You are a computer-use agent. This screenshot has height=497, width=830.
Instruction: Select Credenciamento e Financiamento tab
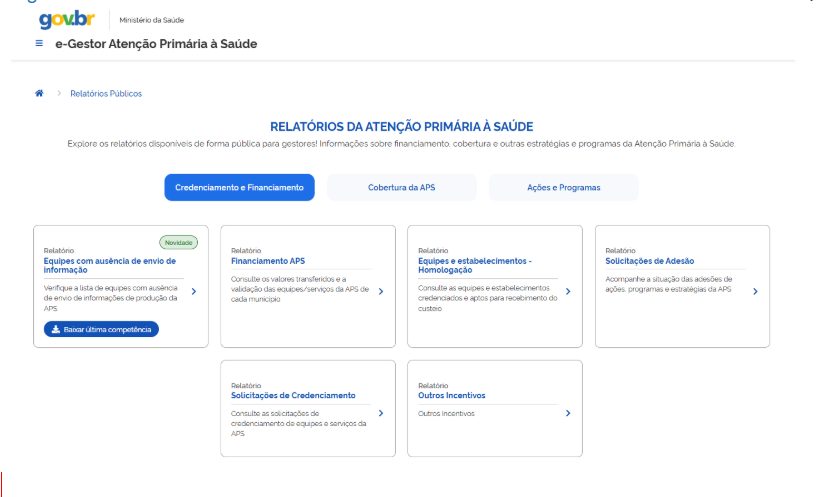point(239,188)
